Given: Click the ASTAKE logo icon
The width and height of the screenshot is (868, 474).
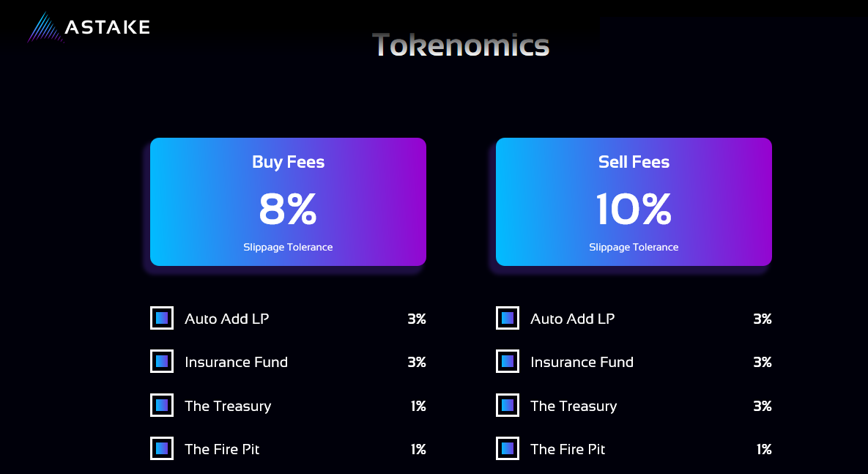Looking at the screenshot, I should click(44, 27).
